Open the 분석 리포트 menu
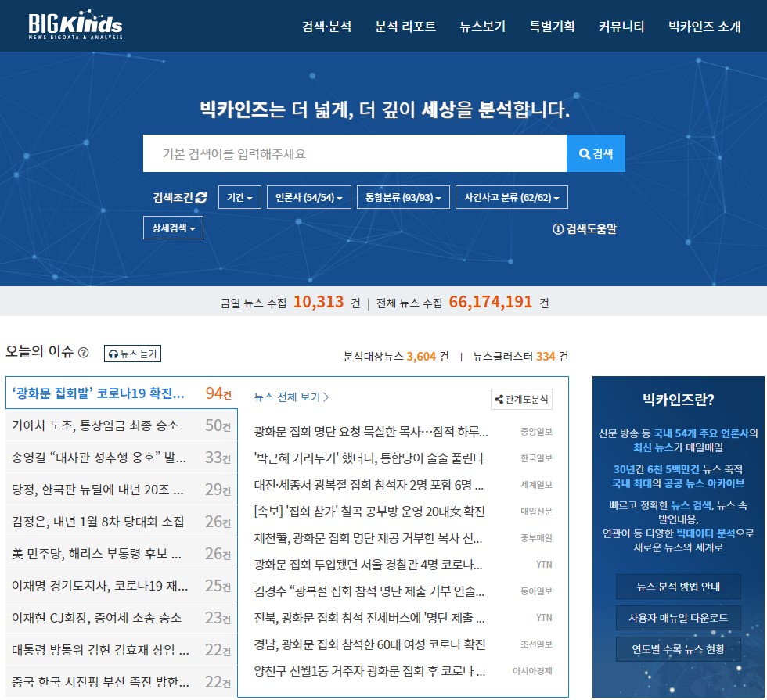This screenshot has width=767, height=700. [x=405, y=26]
